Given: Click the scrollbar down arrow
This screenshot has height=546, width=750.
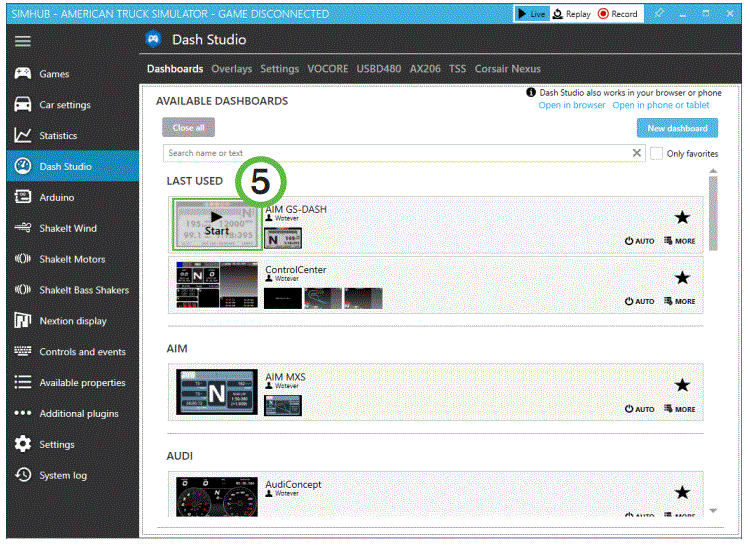Looking at the screenshot, I should tap(713, 511).
